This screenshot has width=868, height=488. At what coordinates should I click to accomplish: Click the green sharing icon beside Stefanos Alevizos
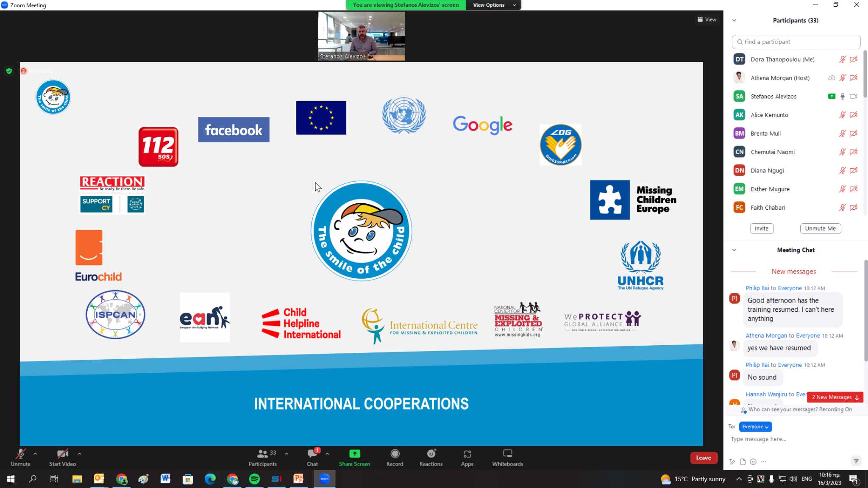click(x=832, y=97)
